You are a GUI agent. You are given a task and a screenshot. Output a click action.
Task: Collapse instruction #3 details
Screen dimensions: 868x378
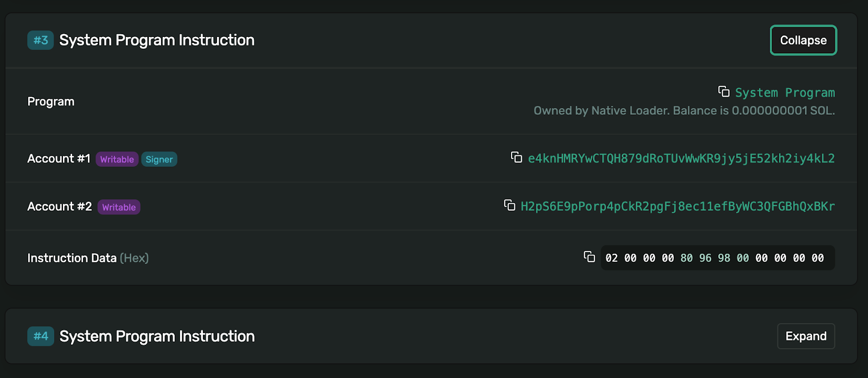pos(803,40)
